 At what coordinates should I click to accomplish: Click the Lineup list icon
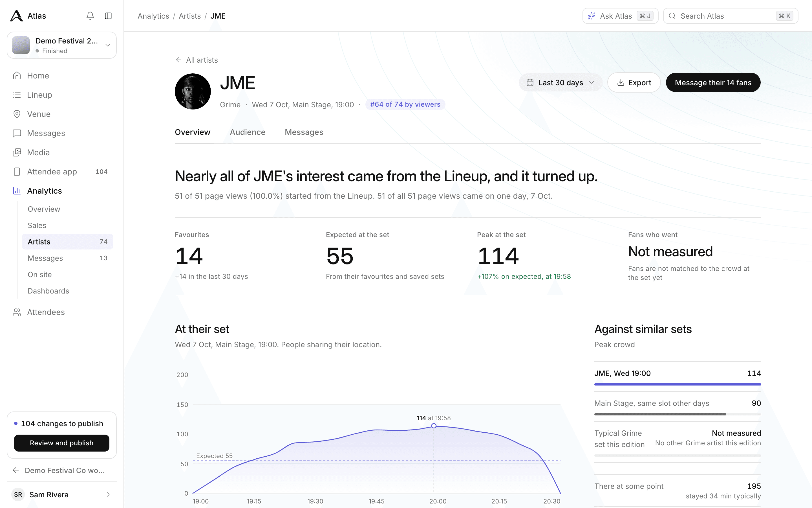(x=17, y=95)
